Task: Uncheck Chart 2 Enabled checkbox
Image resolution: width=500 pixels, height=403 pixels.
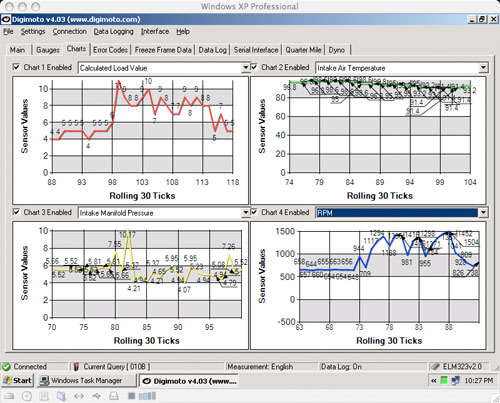Action: [x=254, y=67]
